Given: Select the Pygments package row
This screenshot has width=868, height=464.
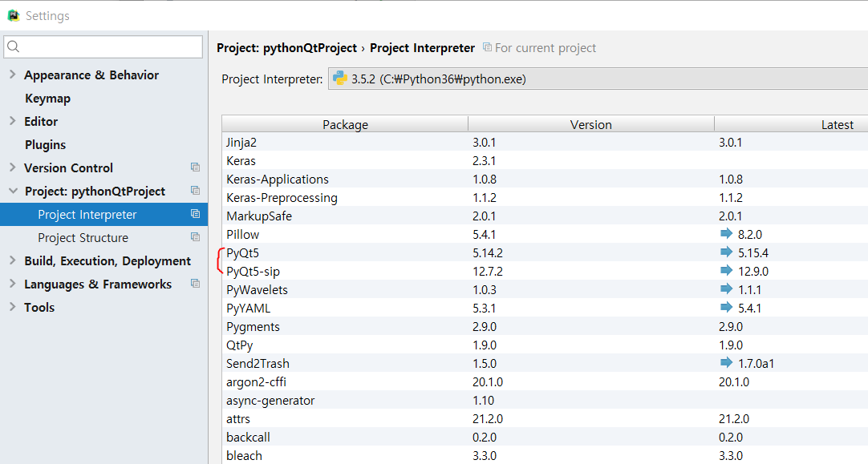Looking at the screenshot, I should tap(545, 326).
